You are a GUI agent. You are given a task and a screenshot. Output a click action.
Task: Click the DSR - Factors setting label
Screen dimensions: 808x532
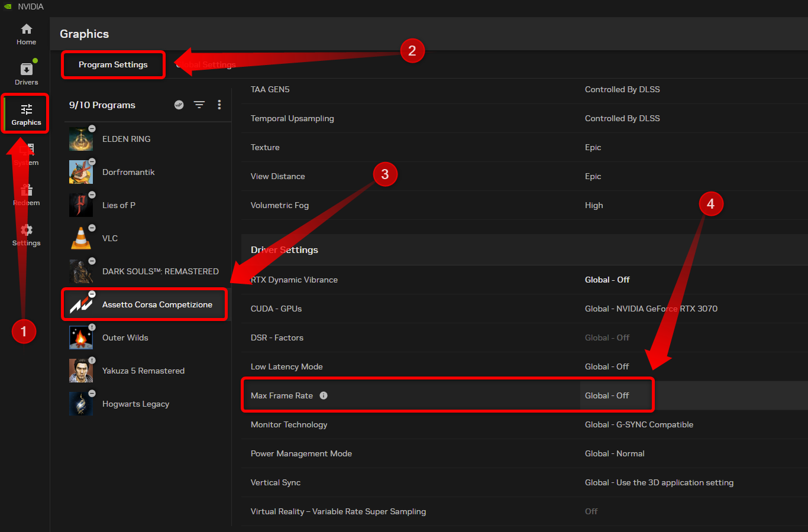[x=277, y=338]
